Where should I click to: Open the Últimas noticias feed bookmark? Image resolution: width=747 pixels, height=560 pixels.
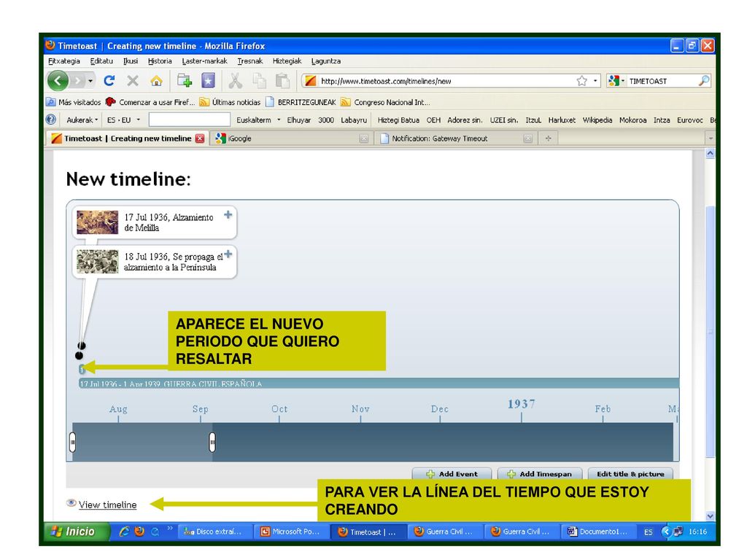pyautogui.click(x=230, y=102)
